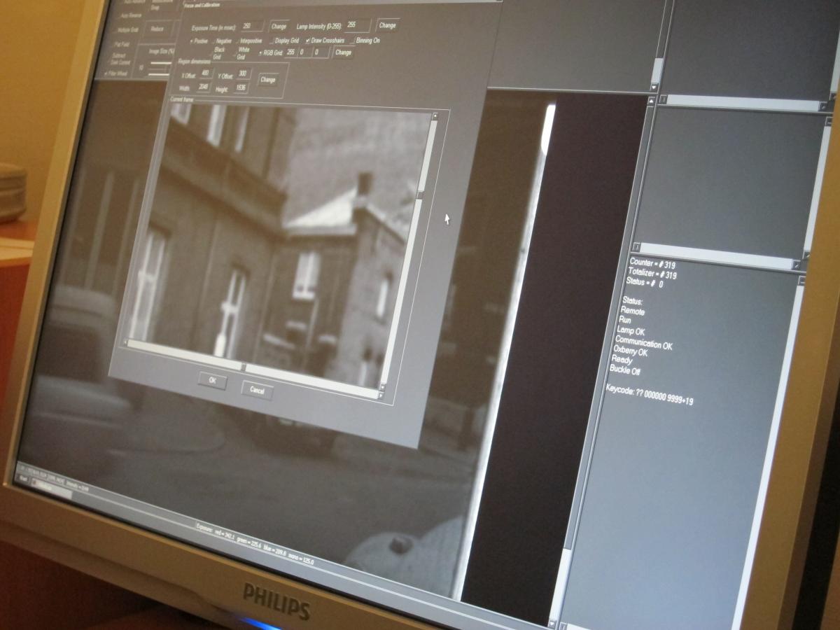Click the horizontal scrollbar above the status panel
The height and width of the screenshot is (630, 840).
coord(717,255)
